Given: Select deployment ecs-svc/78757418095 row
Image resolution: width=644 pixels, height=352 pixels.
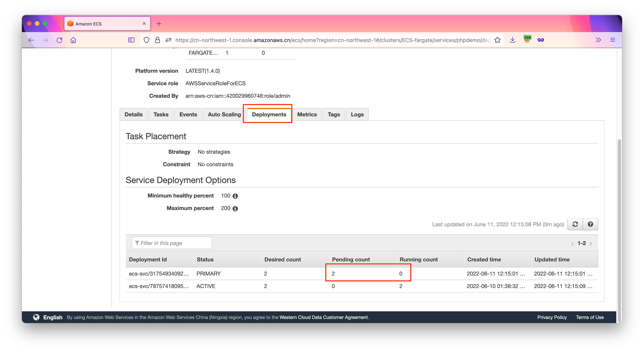Looking at the screenshot, I should [362, 286].
